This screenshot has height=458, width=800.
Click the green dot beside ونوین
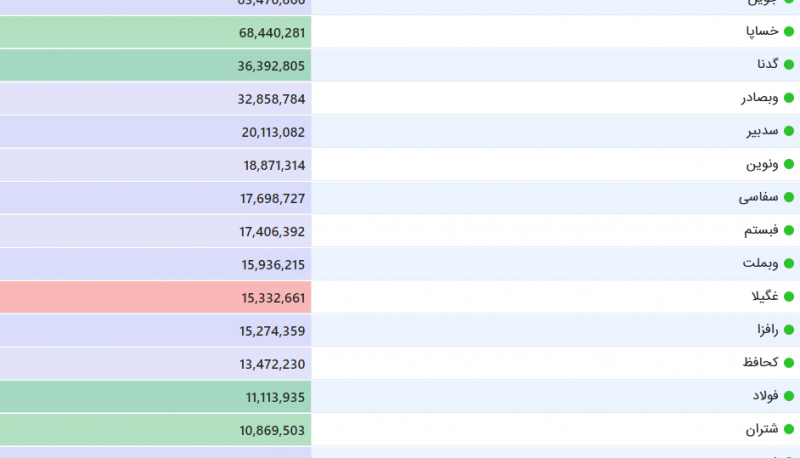click(789, 164)
